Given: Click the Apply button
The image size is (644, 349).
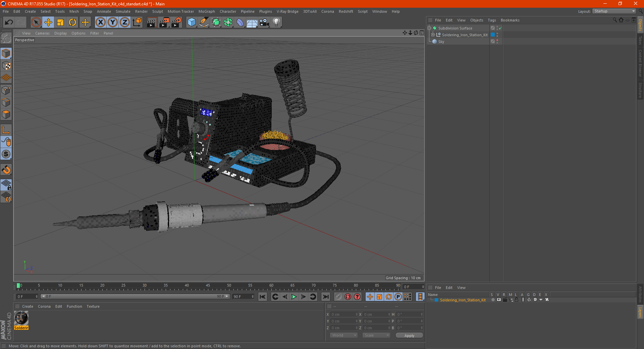Looking at the screenshot, I should pyautogui.click(x=409, y=336).
